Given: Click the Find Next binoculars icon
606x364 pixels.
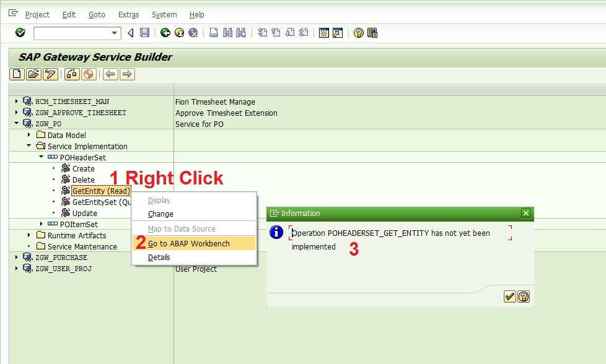Looking at the screenshot, I should [x=241, y=33].
